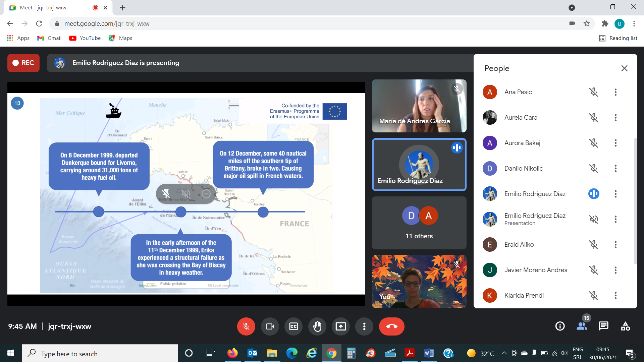Turn on the camera in the call bar
The image size is (644, 362).
pyautogui.click(x=270, y=326)
